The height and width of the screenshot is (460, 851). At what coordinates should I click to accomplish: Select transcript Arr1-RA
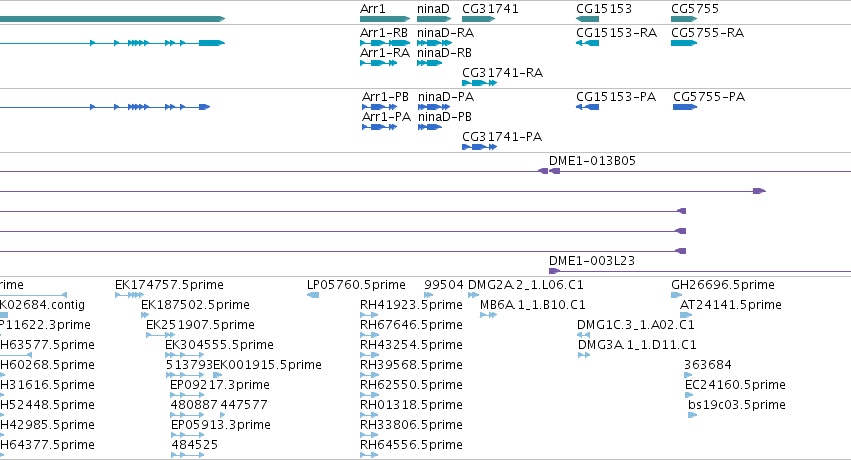tap(385, 53)
